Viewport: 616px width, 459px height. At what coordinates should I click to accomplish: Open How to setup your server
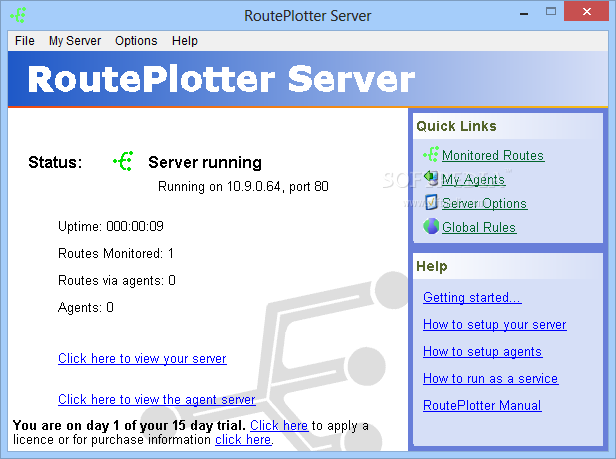495,325
